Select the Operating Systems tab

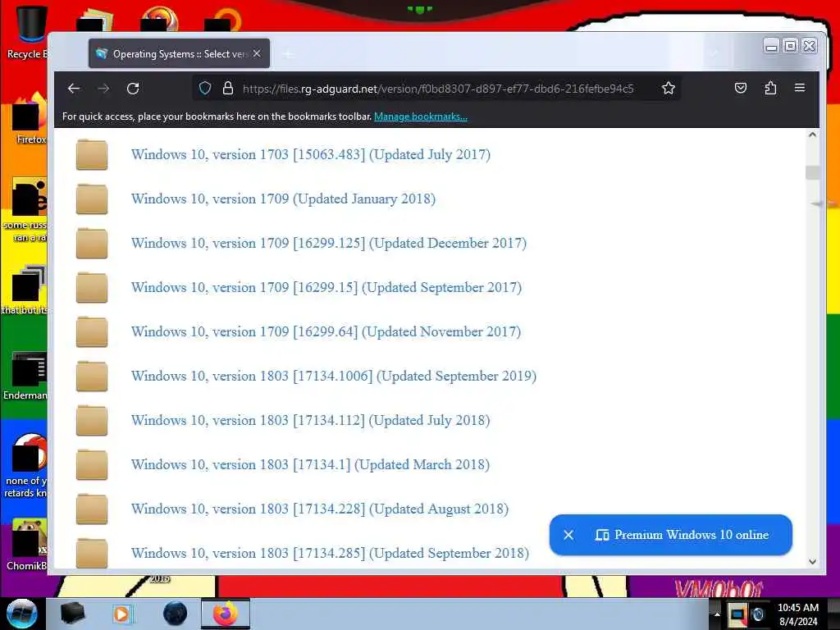179,53
